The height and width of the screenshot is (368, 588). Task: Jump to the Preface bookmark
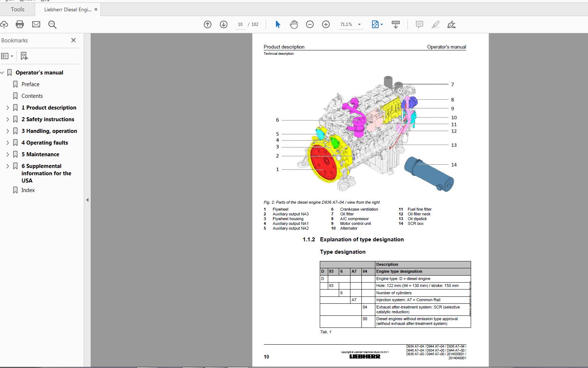pos(31,84)
